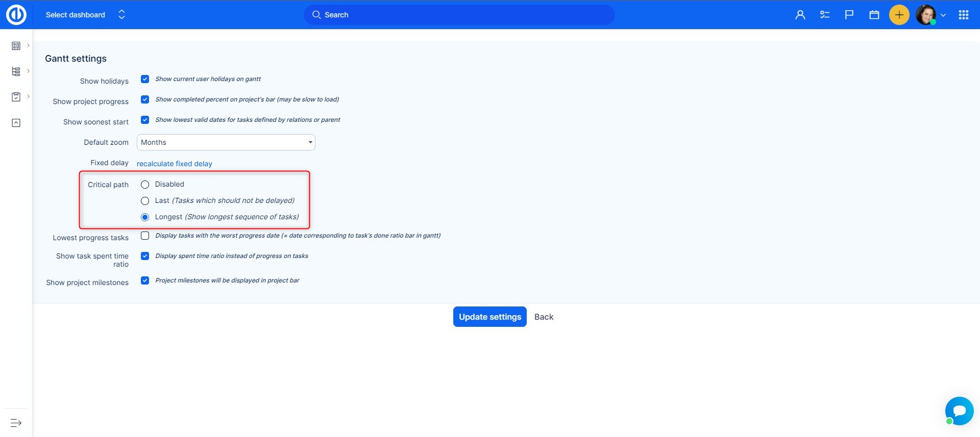The width and height of the screenshot is (980, 437).
Task: Click the yellow plus create button
Action: [899, 15]
